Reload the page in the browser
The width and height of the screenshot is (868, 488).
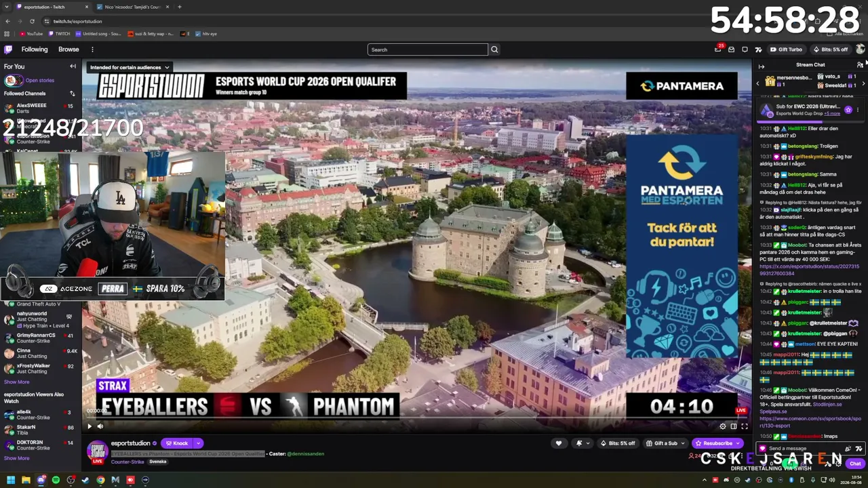[32, 21]
